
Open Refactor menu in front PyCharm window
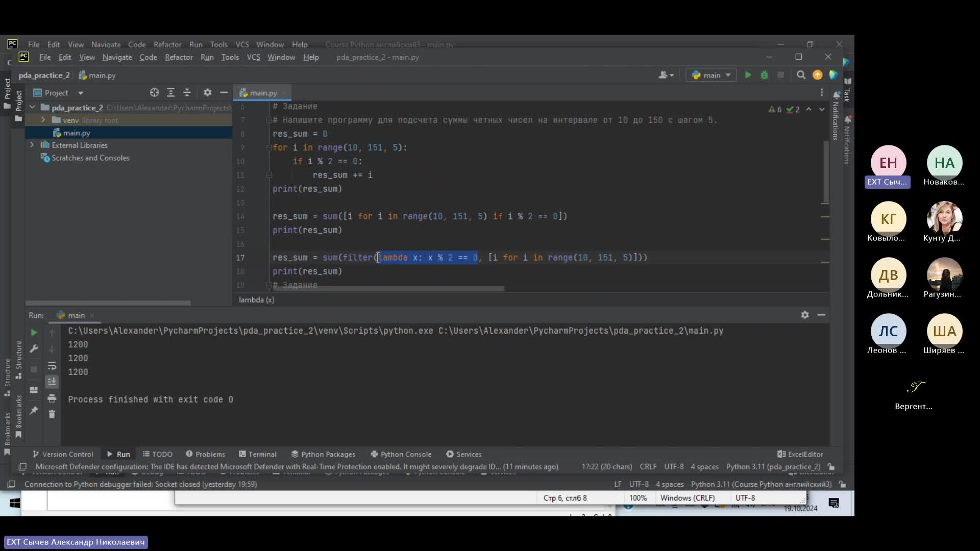179,57
